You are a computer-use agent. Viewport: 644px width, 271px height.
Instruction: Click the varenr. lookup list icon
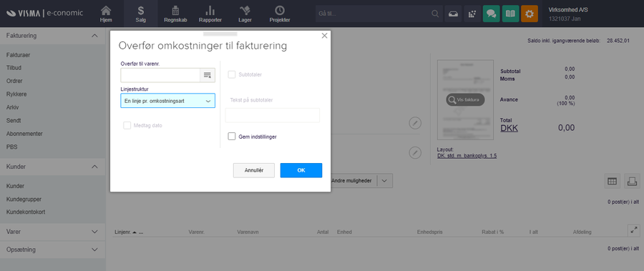point(208,75)
